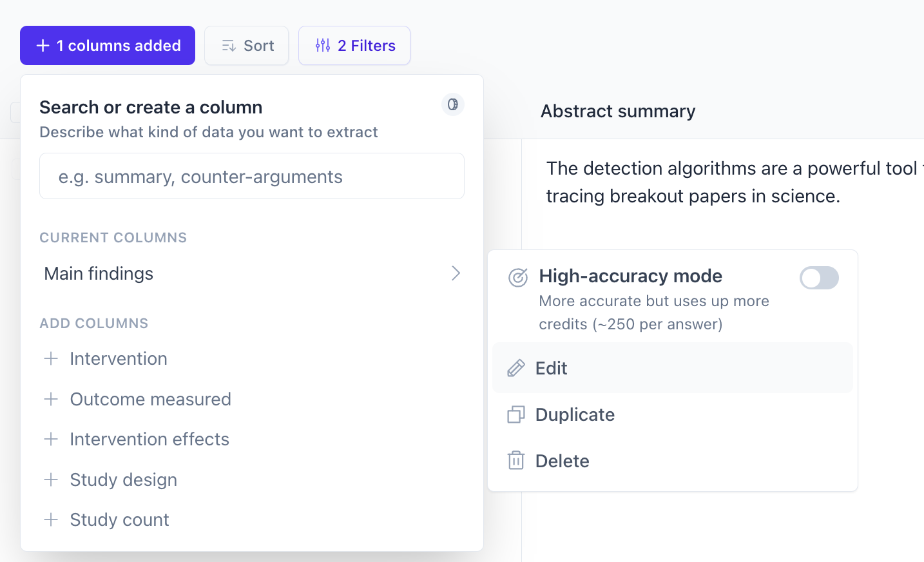Open the 2 Filters panel
924x562 pixels.
click(x=354, y=45)
